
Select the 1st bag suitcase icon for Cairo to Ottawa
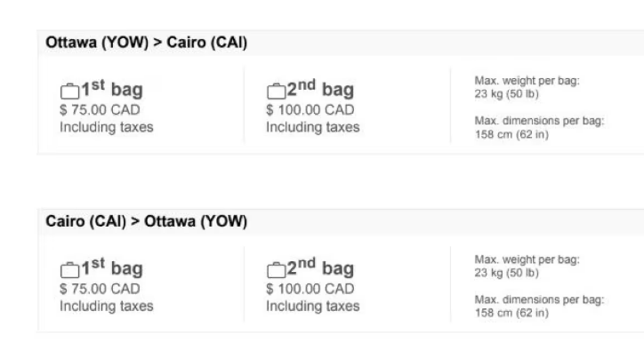69,270
